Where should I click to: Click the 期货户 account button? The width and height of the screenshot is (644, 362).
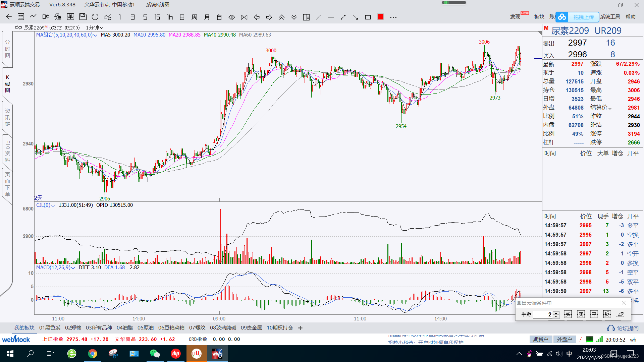541,340
